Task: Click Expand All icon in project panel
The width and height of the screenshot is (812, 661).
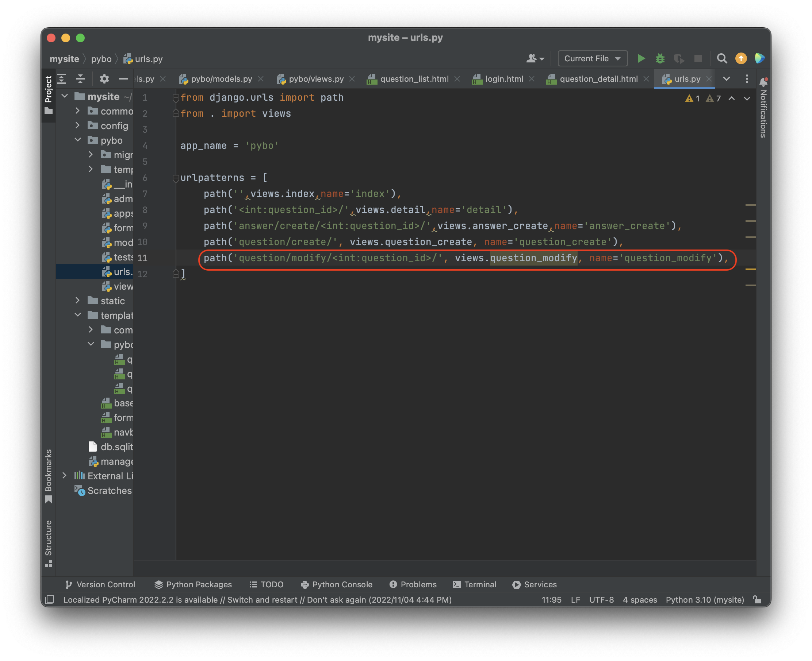Action: [x=62, y=79]
